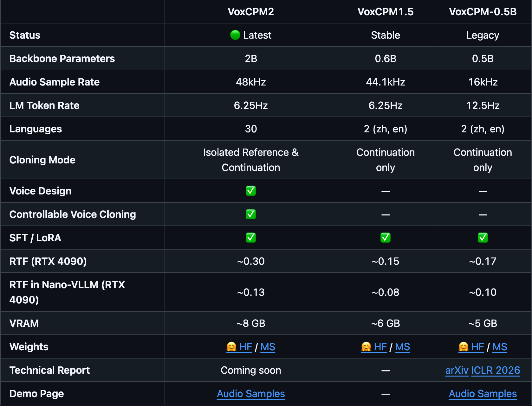Click the VoxCPM1.5 column header
Image resolution: width=532 pixels, height=406 pixels.
click(x=386, y=12)
